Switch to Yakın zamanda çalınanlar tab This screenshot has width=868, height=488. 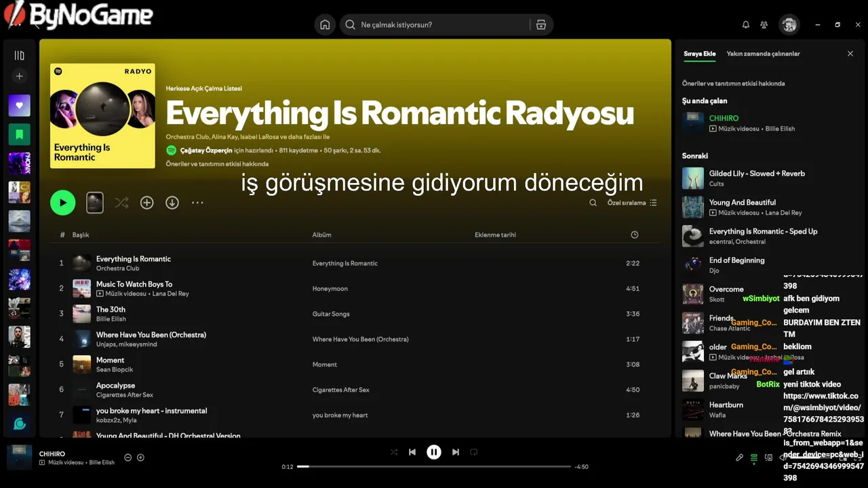coord(763,54)
